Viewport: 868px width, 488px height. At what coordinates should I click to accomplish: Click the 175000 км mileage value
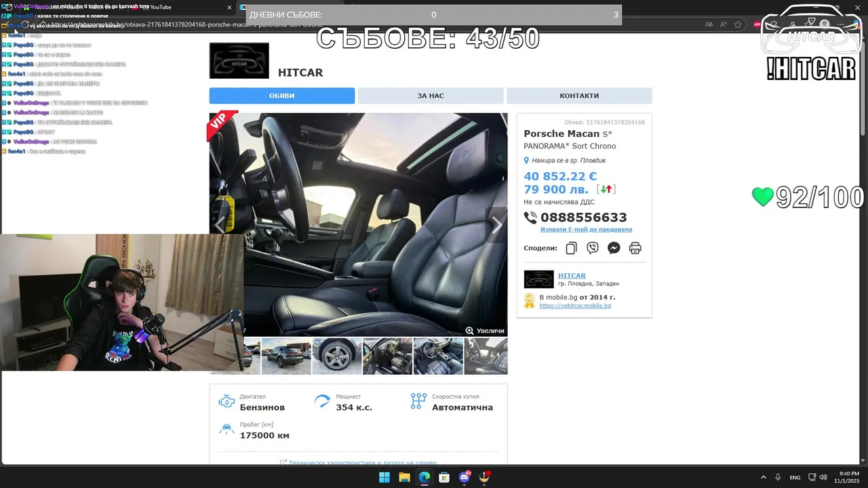pos(264,435)
